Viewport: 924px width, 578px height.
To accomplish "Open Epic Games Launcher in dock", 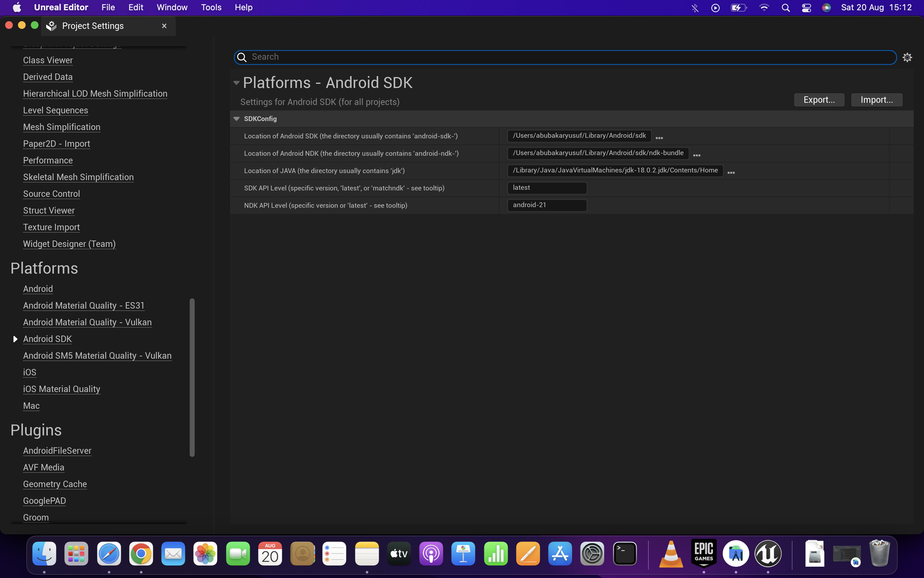I will [x=704, y=553].
